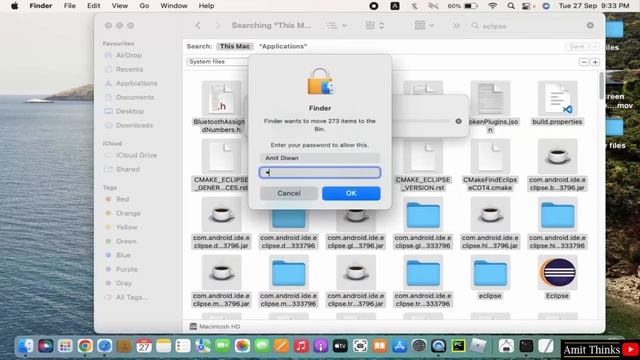Viewport: 640px width, 360px height.
Task: Click the Spotlight search icon in the menu bar
Action: coord(511,6)
